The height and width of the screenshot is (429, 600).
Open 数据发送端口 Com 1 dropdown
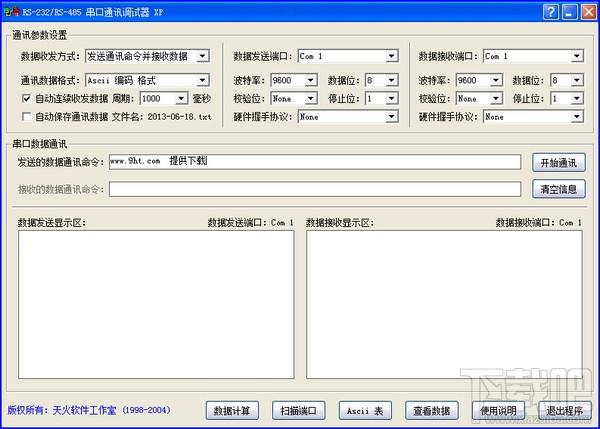point(391,57)
